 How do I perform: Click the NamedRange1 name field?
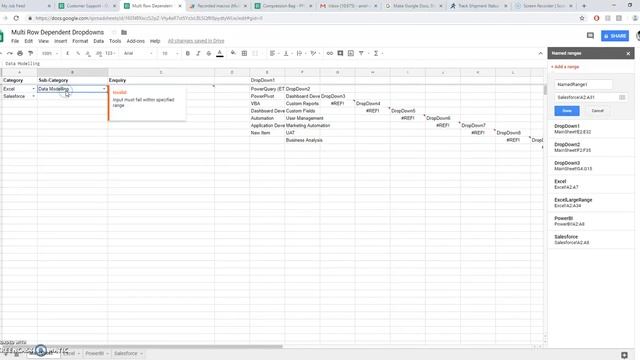tap(583, 84)
